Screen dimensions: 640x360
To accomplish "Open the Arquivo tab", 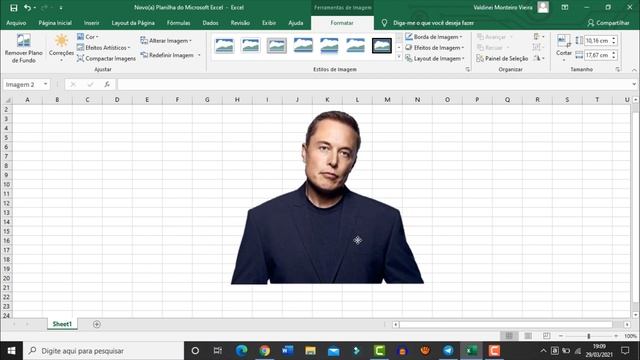I will pos(16,23).
